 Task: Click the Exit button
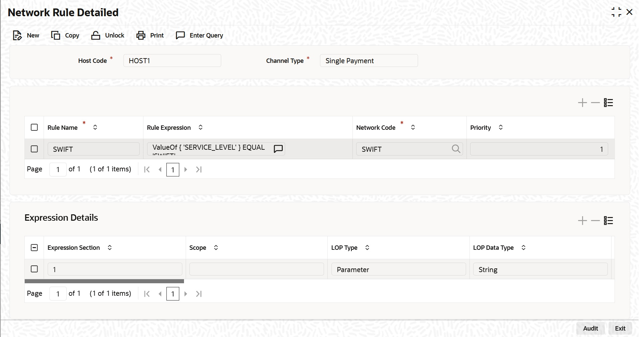[x=620, y=328]
